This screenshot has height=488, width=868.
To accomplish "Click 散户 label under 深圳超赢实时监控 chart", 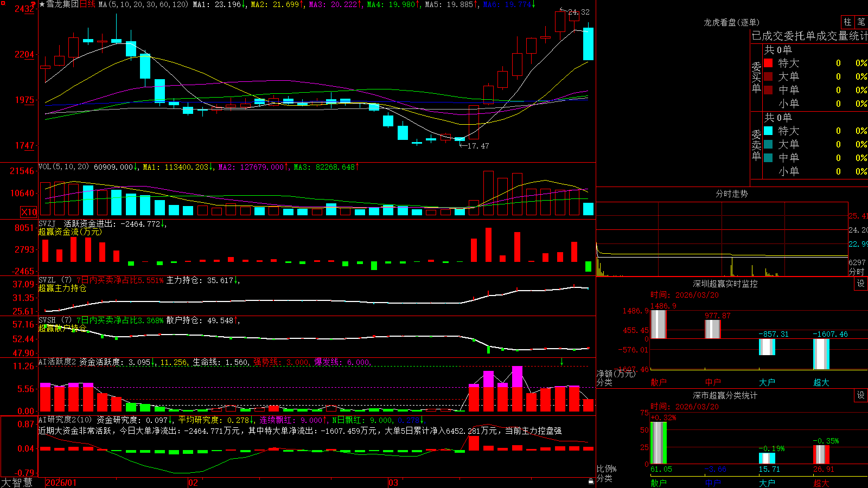I will (658, 382).
